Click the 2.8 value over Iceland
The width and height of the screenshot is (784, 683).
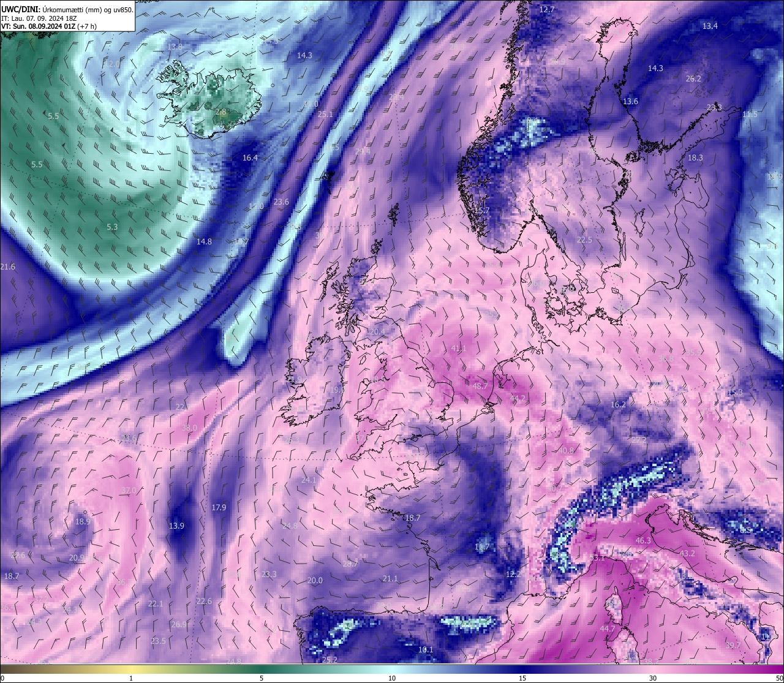point(221,113)
